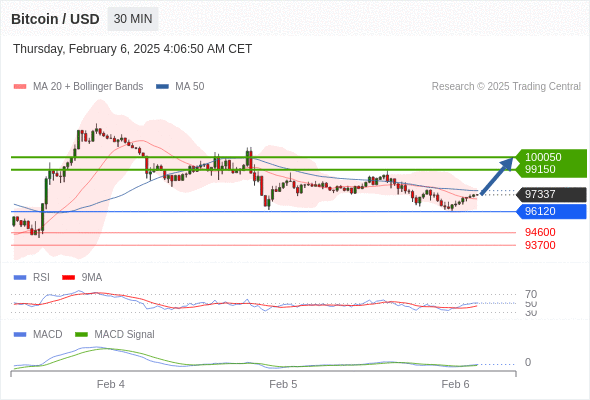Toggle the RSI legend entry

click(x=32, y=277)
